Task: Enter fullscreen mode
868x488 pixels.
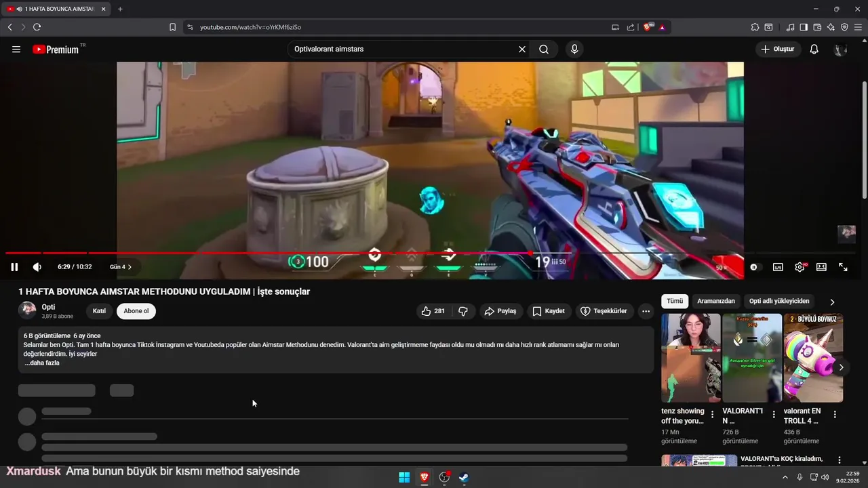Action: (843, 267)
